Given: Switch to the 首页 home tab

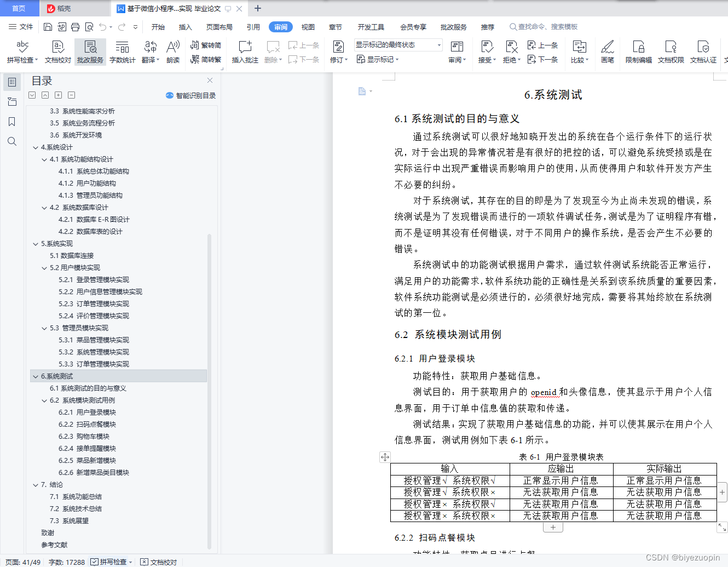Looking at the screenshot, I should pos(19,8).
